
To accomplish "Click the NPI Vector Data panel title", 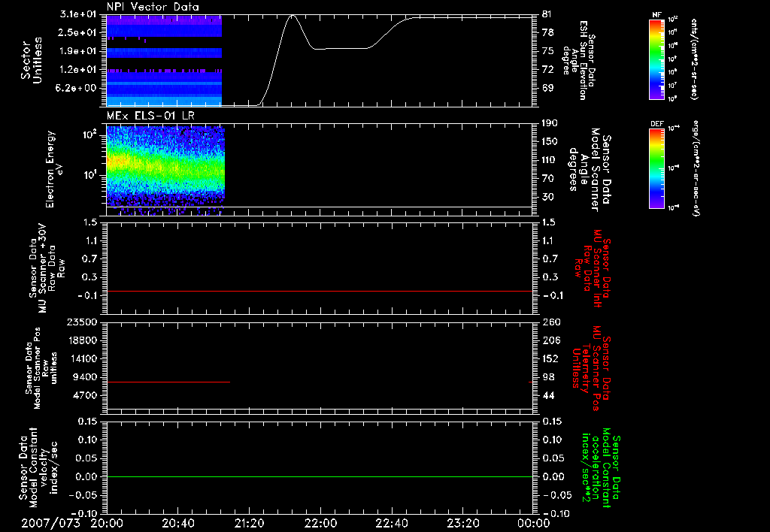I will point(153,7).
